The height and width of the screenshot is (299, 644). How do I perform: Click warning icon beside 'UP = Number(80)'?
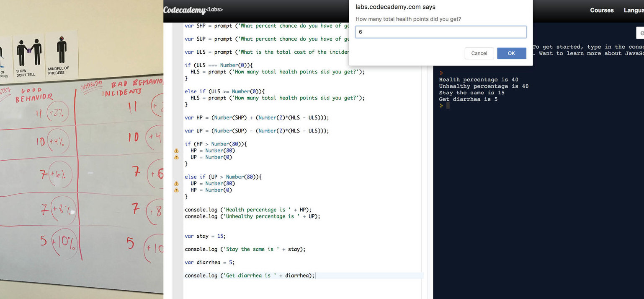[176, 184]
